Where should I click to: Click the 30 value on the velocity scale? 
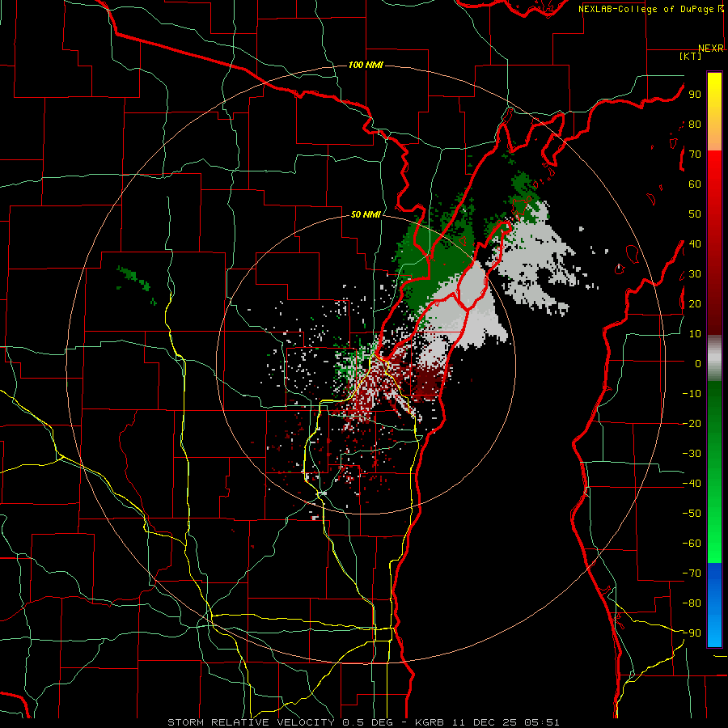tap(695, 274)
